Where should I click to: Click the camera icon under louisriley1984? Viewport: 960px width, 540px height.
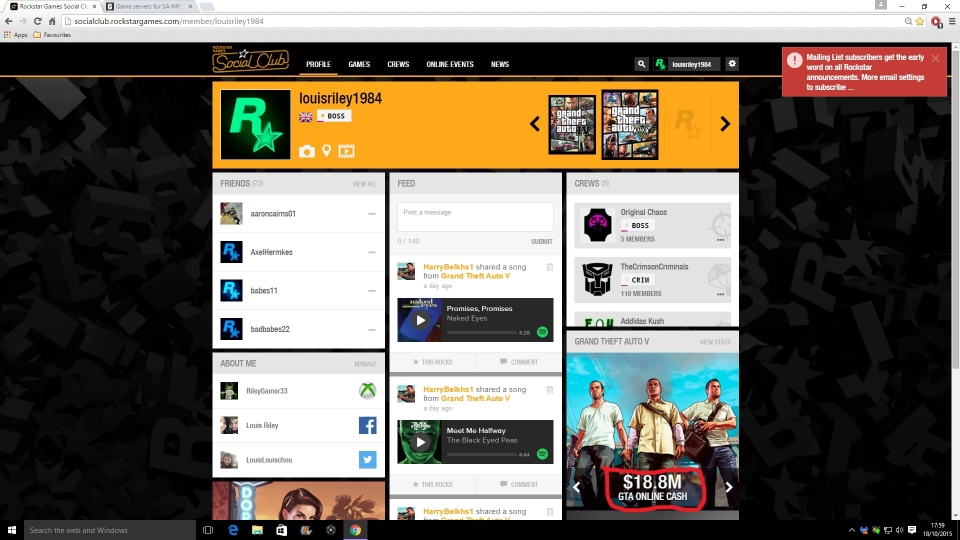coord(307,151)
